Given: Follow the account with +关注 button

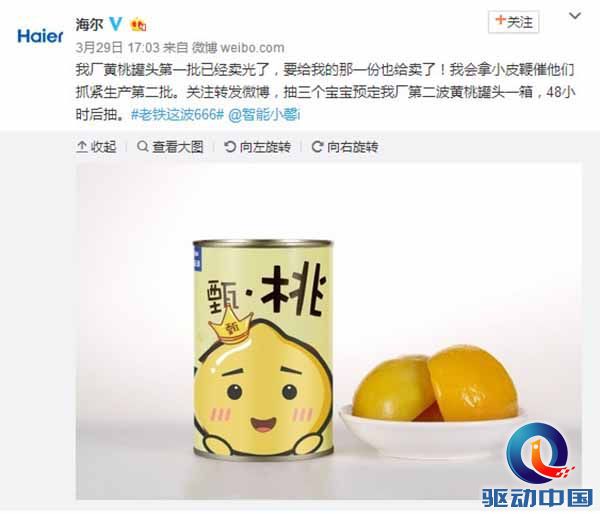Looking at the screenshot, I should [514, 22].
